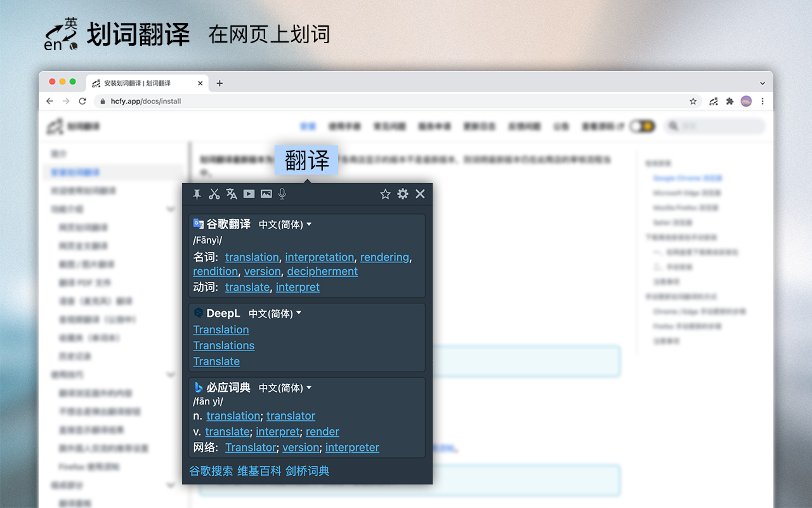Open the text translation tool icon
Screen dimensions: 812x508
point(232,194)
